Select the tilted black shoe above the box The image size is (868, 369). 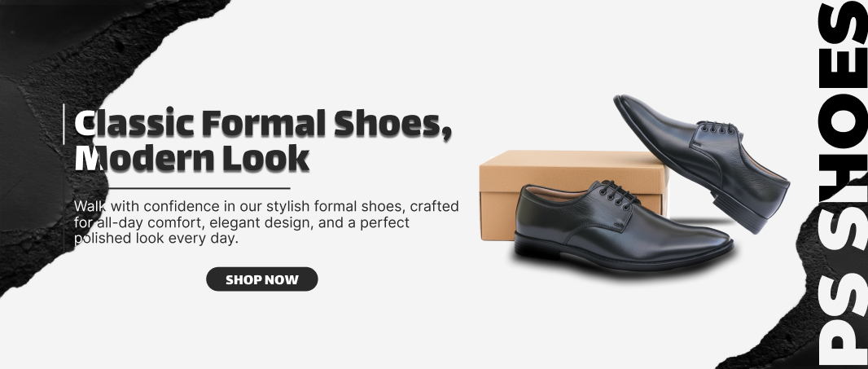[x=703, y=162]
